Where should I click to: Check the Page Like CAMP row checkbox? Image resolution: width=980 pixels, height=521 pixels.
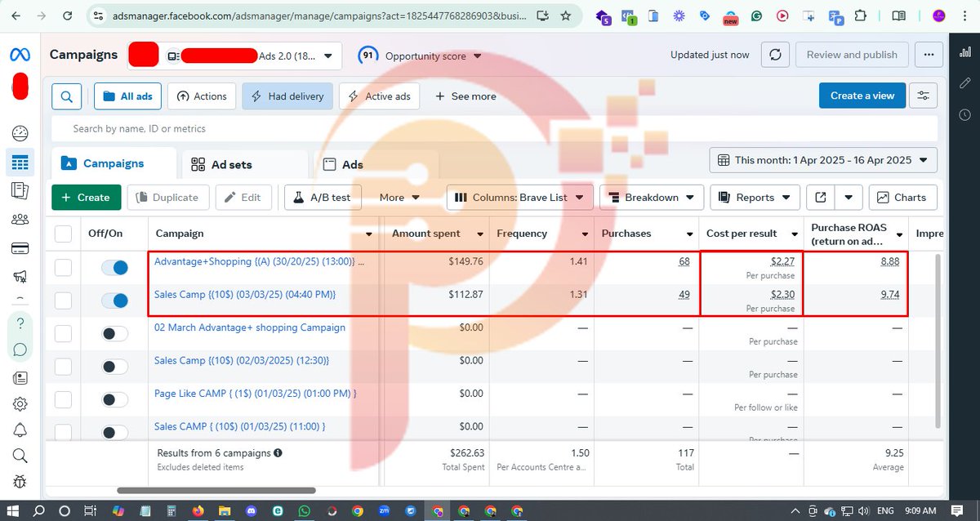(x=63, y=399)
